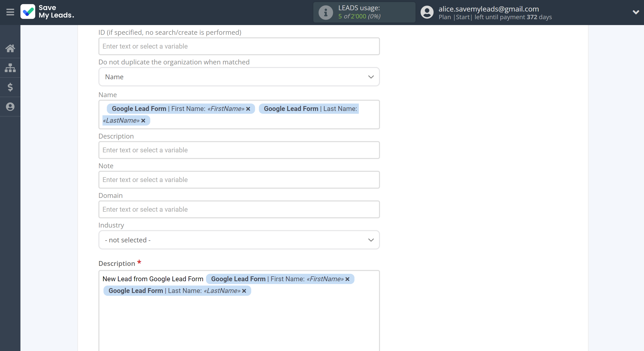Open 'Do not duplicate the organization' dropdown
This screenshot has height=351, width=644.
coord(239,77)
